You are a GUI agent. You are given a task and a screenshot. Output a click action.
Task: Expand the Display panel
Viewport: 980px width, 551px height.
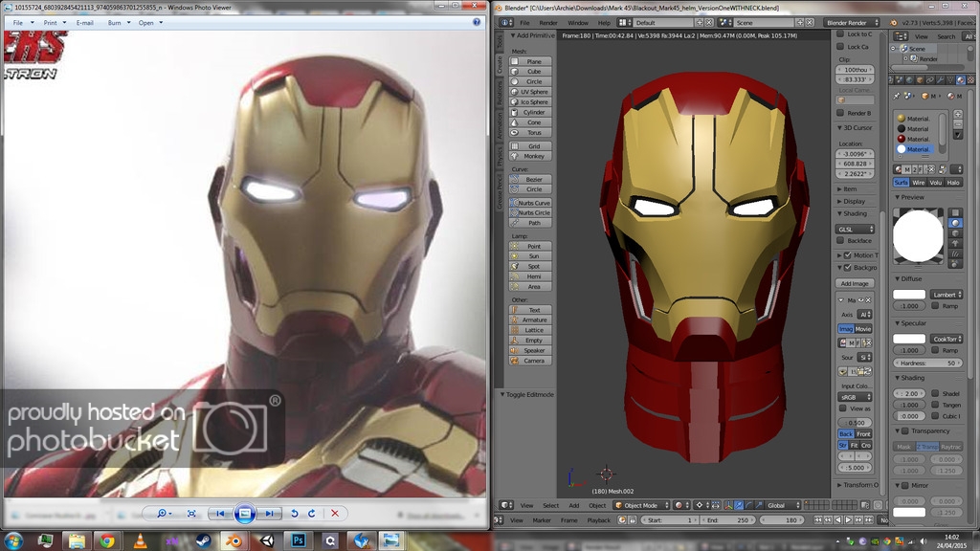click(851, 201)
